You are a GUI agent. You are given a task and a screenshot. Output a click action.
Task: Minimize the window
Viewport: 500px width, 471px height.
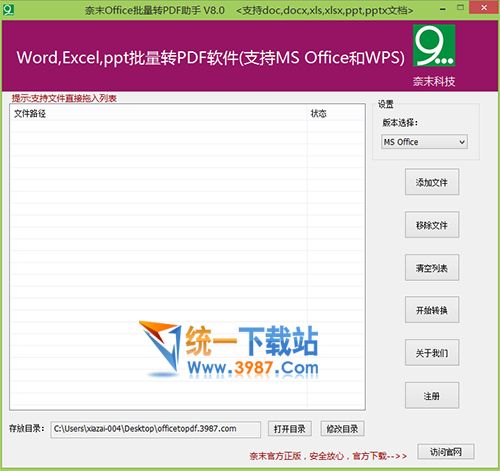point(442,9)
